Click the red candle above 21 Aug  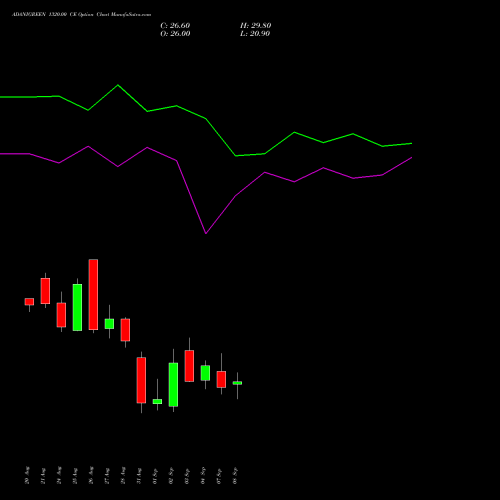(x=45, y=291)
